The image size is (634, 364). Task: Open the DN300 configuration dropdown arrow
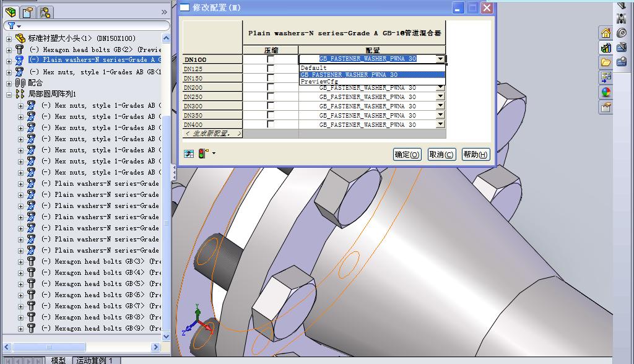[x=440, y=106]
